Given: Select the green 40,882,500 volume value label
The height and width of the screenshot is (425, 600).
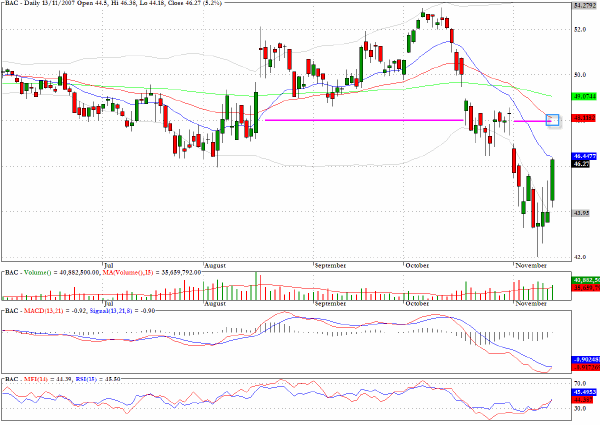Looking at the screenshot, I should (x=584, y=280).
